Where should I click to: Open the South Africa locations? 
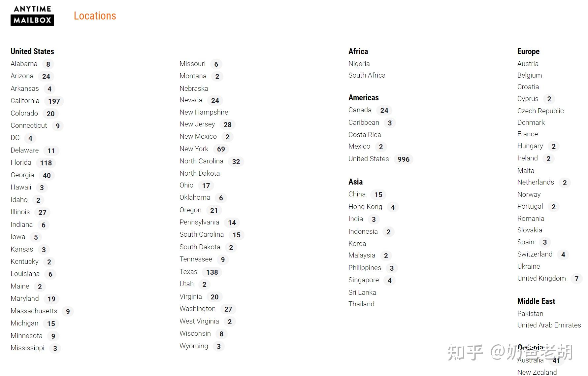367,75
